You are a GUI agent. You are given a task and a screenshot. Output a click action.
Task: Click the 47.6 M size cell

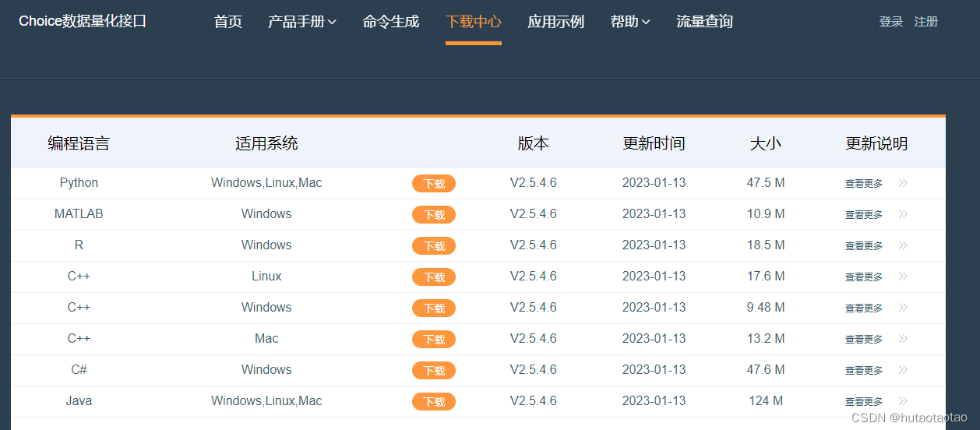[766, 370]
